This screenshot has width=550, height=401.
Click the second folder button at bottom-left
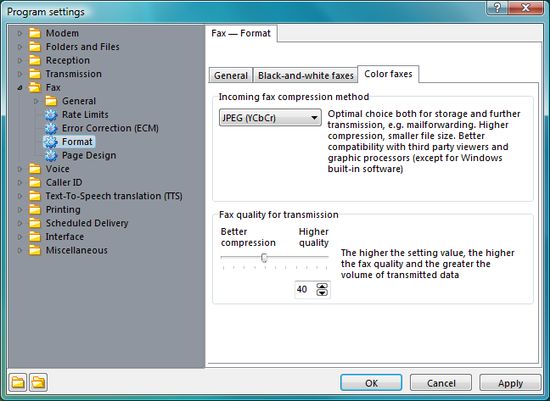tap(38, 382)
